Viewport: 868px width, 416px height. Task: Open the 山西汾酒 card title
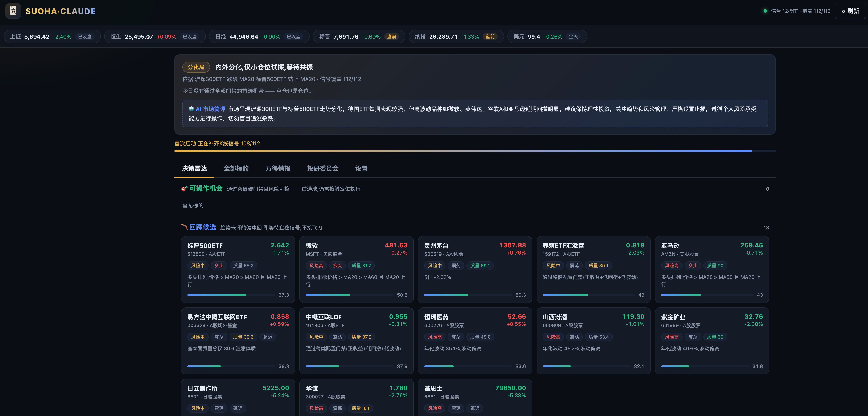tap(555, 317)
